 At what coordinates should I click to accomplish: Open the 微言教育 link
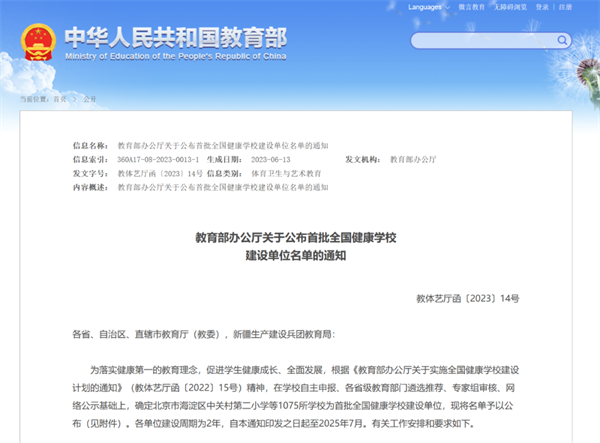tap(471, 7)
